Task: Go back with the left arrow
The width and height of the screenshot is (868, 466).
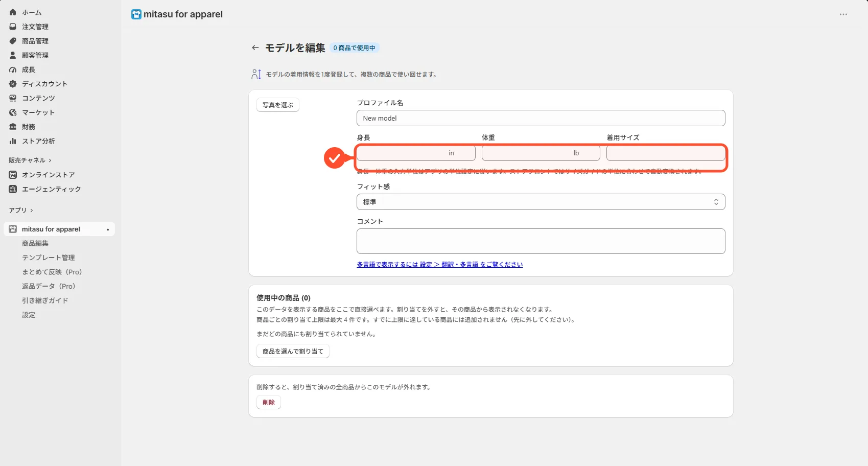Action: tap(255, 48)
